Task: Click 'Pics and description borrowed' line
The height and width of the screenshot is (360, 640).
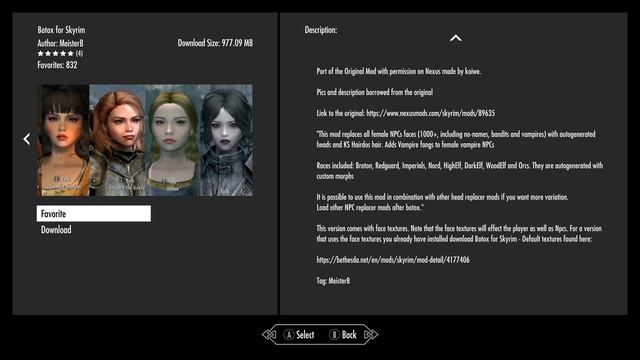Action: pos(375,92)
